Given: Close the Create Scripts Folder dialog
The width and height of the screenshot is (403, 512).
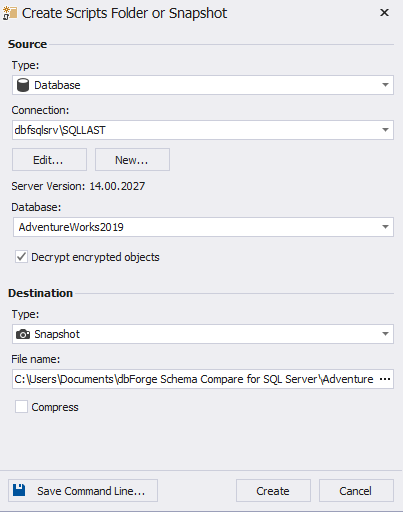Looking at the screenshot, I should pyautogui.click(x=384, y=13).
